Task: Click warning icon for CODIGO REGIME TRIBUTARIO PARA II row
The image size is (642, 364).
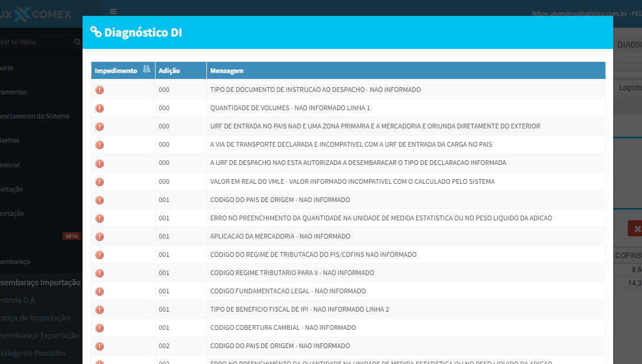Action: (100, 273)
